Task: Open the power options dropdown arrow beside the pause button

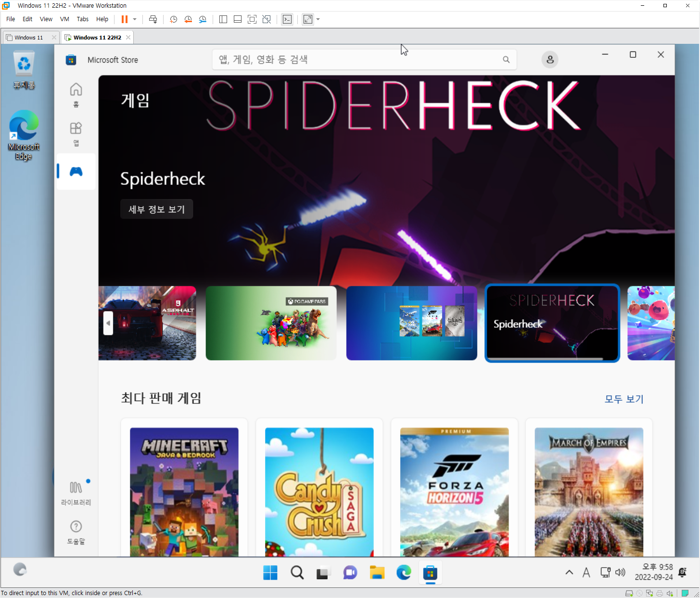Action: point(135,19)
